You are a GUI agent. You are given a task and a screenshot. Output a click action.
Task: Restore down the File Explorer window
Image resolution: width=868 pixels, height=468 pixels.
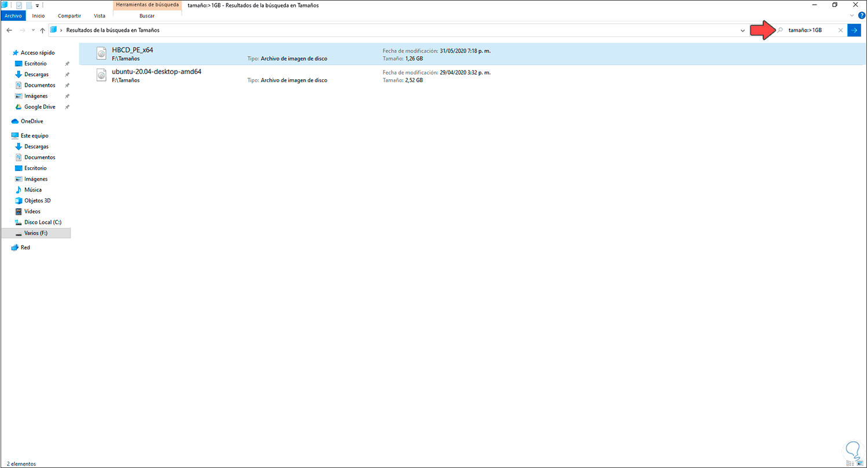pos(835,5)
